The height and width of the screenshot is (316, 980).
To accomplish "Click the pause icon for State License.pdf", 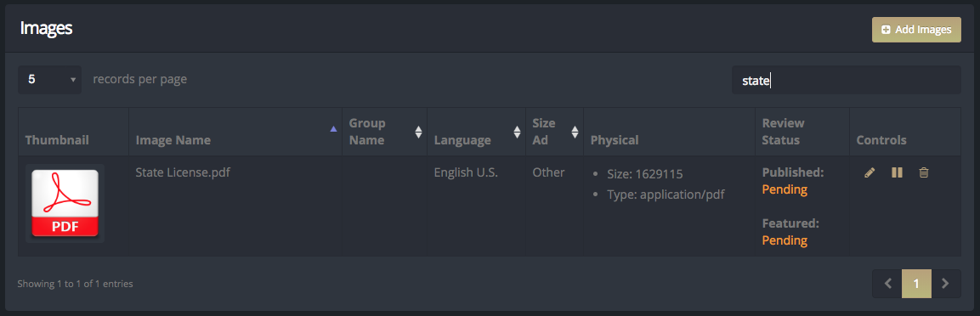I will pos(897,173).
